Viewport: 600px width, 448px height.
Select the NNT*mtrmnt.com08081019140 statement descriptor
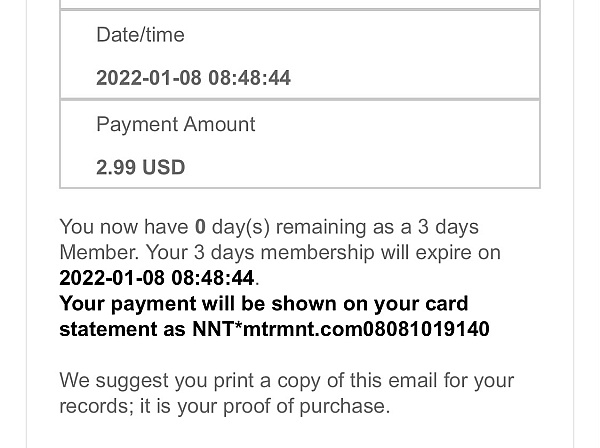tap(341, 329)
